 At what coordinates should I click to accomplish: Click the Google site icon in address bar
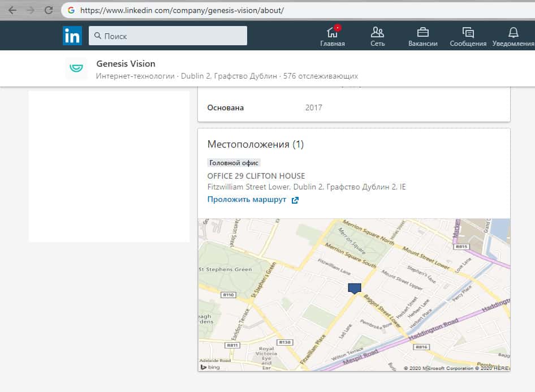click(71, 10)
